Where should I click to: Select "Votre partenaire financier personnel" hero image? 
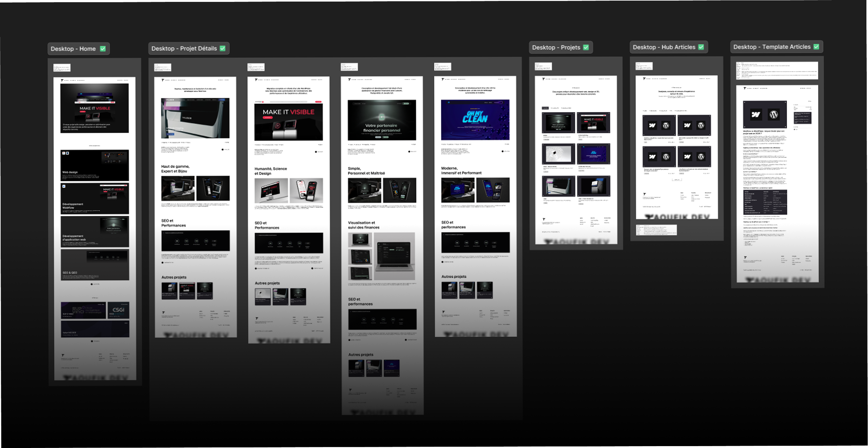(x=382, y=120)
